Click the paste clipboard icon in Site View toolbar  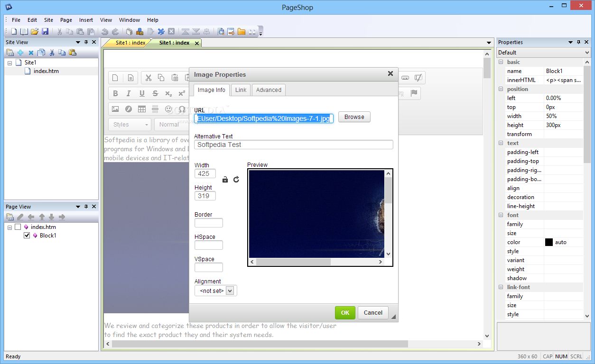pyautogui.click(x=73, y=53)
